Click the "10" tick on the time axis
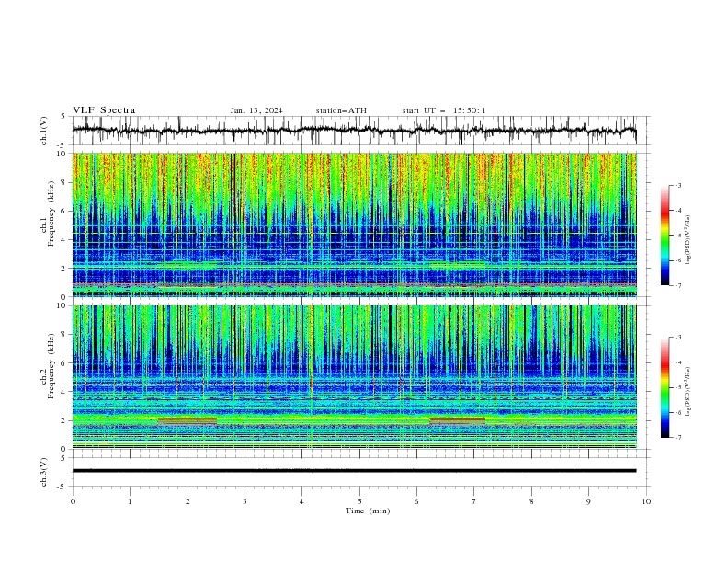This screenshot has width=728, height=563. pos(646,501)
